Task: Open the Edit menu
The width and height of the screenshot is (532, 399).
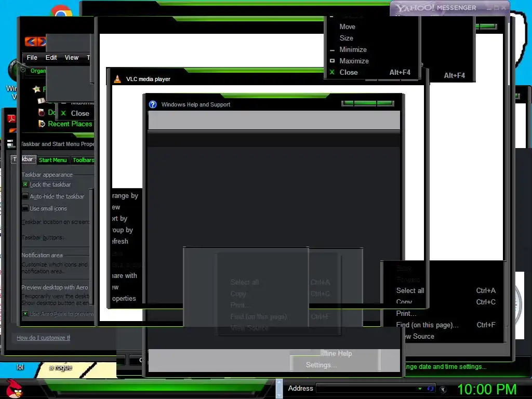Action: [51, 57]
